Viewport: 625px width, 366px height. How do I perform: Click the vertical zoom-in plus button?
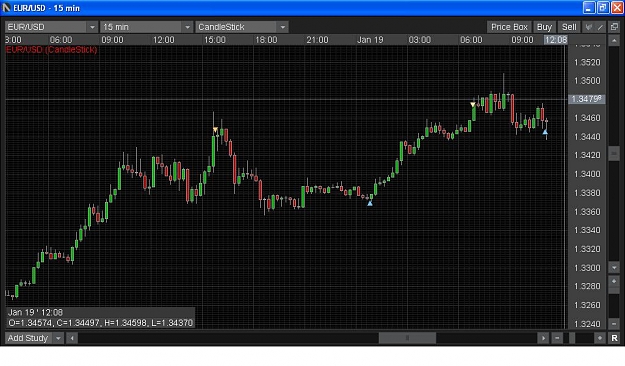614,281
